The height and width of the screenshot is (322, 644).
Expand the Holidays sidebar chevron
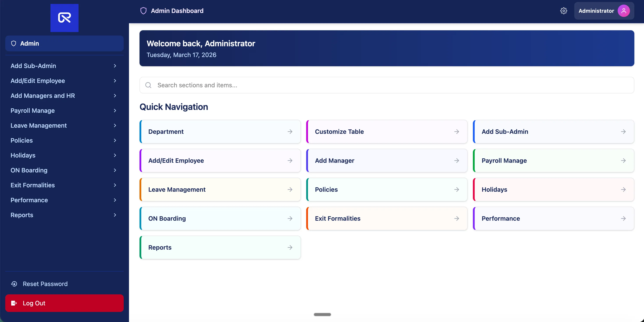pos(115,155)
